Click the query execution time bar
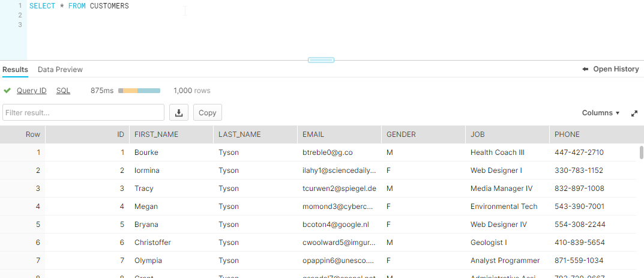Image resolution: width=644 pixels, height=278 pixels. tap(139, 91)
